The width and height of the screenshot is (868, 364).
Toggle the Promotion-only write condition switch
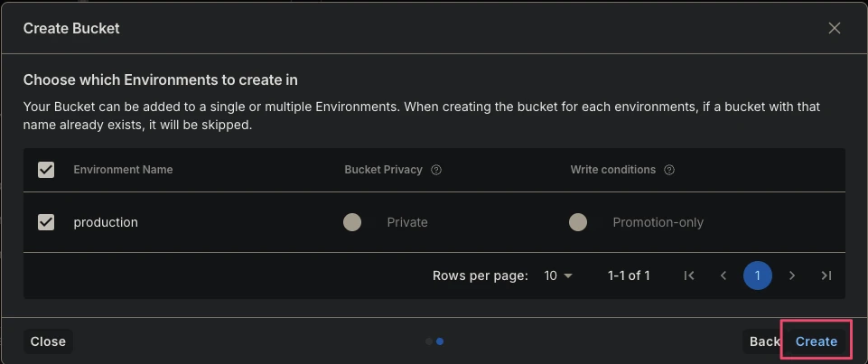click(586, 222)
